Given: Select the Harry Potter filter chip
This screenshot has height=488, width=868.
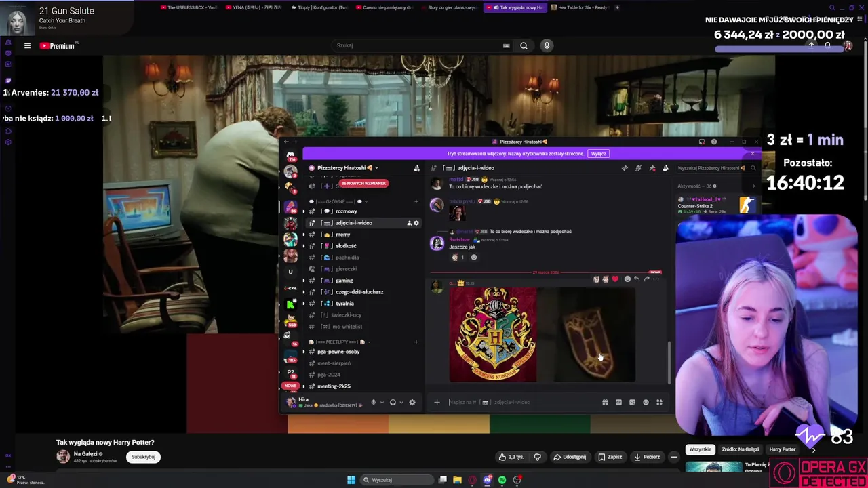Looking at the screenshot, I should (782, 449).
